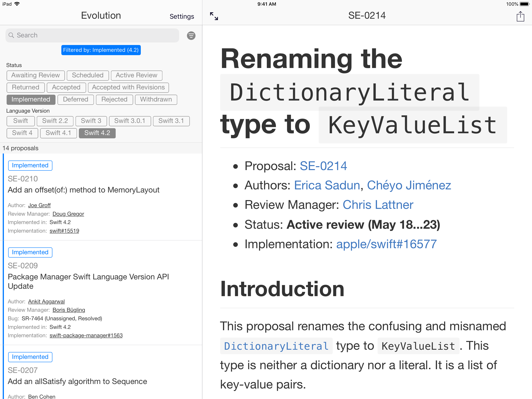
Task: Click in the Search field
Action: [96, 35]
